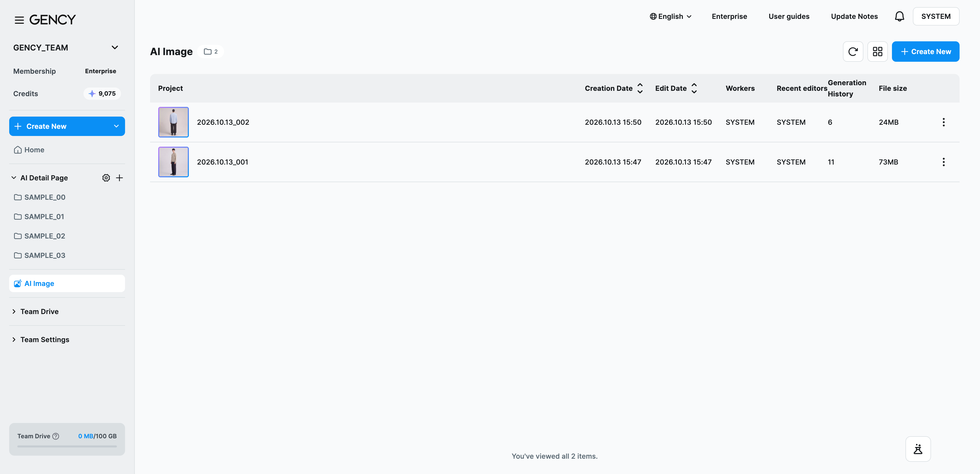Open Update Notes in top bar
980x474 pixels.
pyautogui.click(x=854, y=16)
